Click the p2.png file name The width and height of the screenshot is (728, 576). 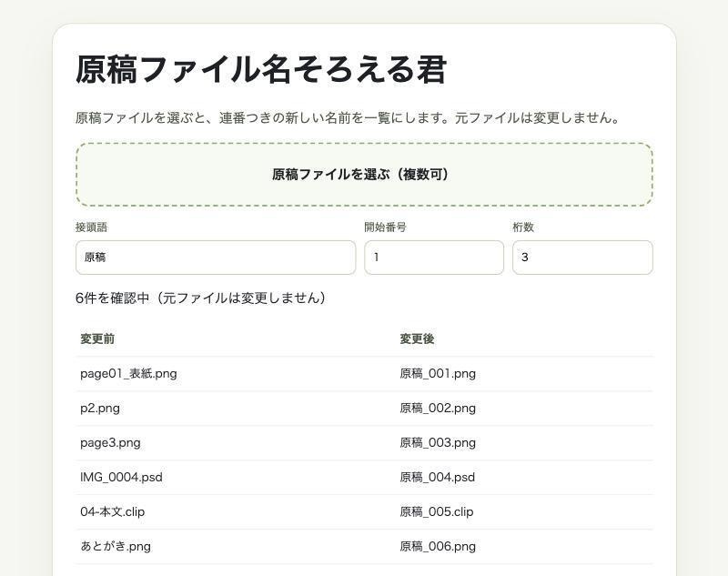pos(100,409)
